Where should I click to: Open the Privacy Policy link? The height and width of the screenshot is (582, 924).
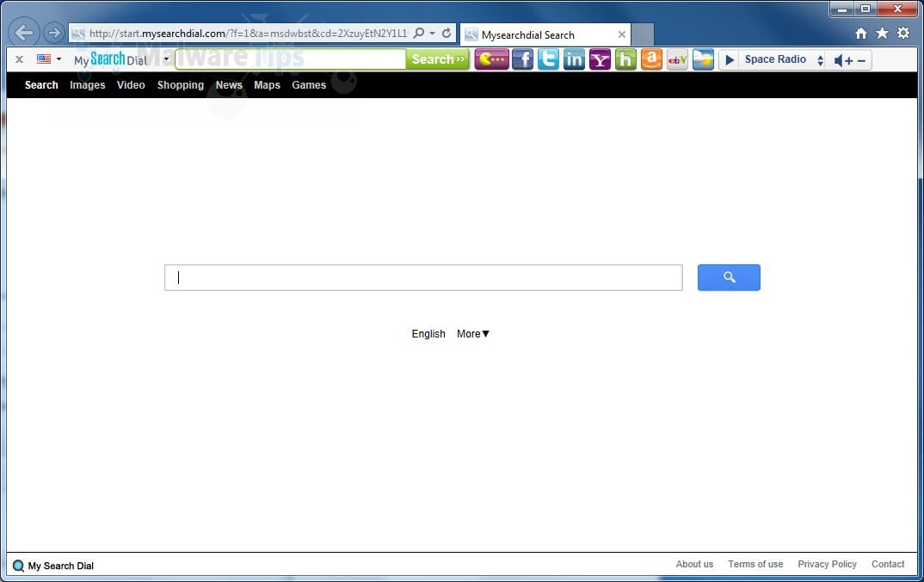point(827,564)
